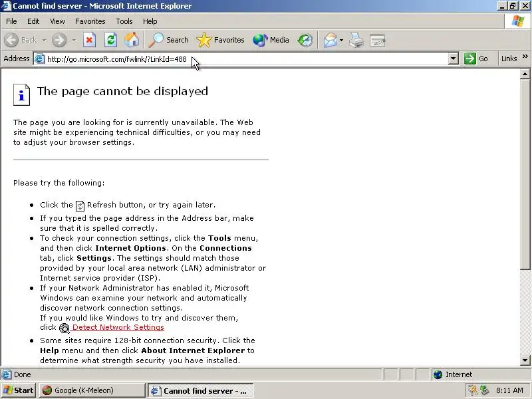Click the first system tray icon
Image resolution: width=532 pixels, height=399 pixels.
click(x=472, y=390)
